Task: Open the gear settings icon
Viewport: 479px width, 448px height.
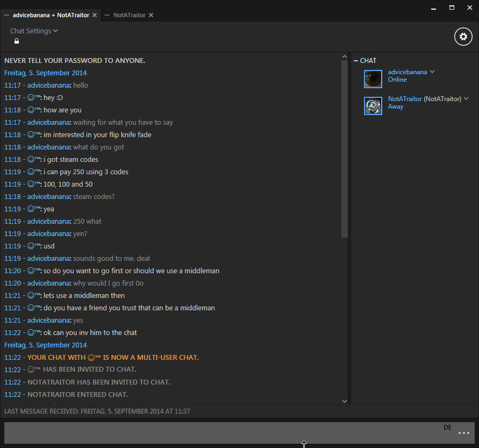Action: [x=463, y=37]
